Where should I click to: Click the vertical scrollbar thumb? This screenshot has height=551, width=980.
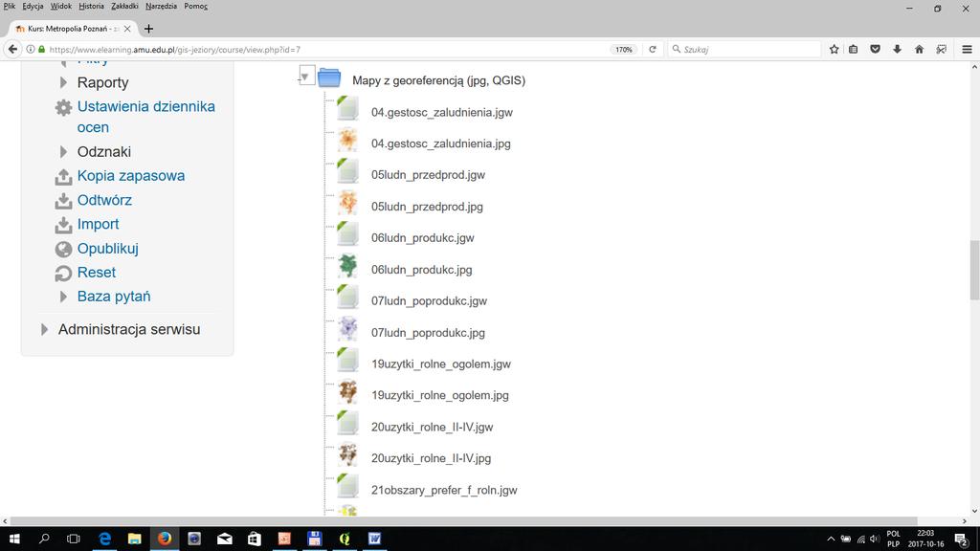click(973, 270)
